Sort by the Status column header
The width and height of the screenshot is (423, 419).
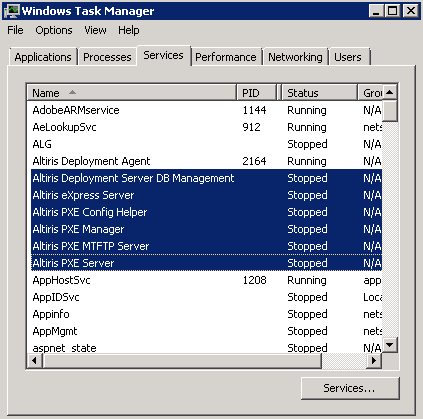[320, 93]
